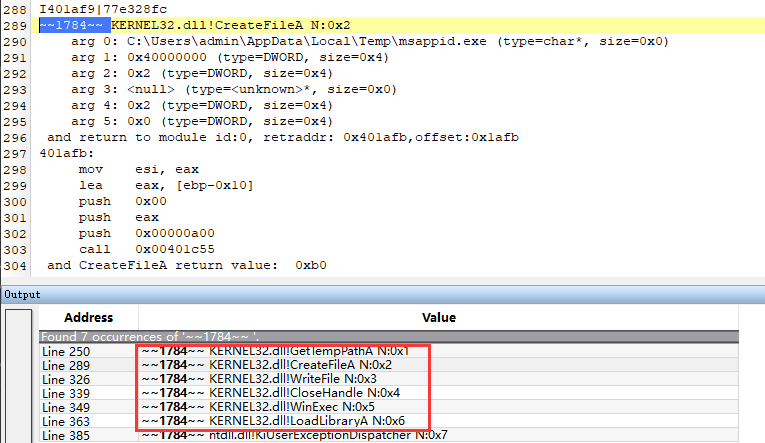Click 'I401af9|77e328fc' text on line 288
765x443 pixels.
pos(103,9)
